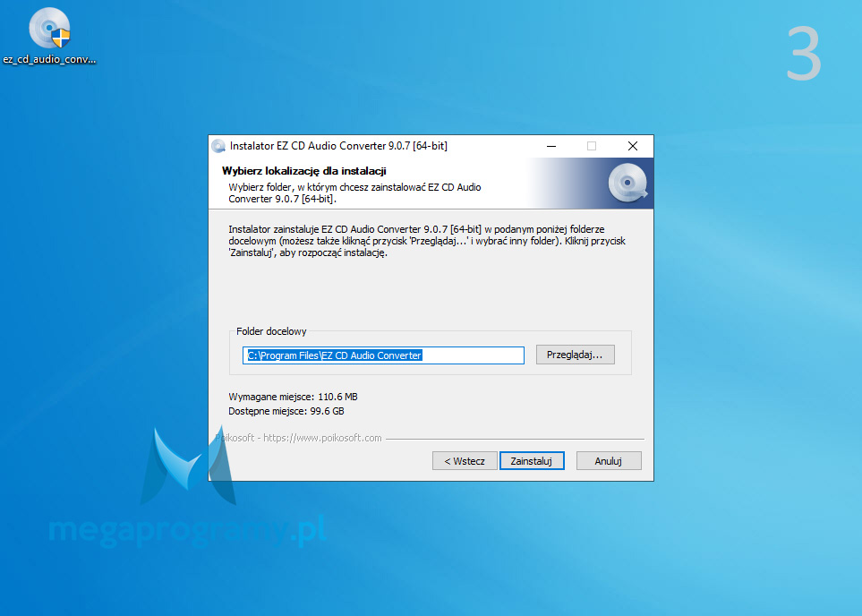Click the 'Wymagane miejsce: 110.6 MB' text
862x616 pixels.
[x=293, y=397]
